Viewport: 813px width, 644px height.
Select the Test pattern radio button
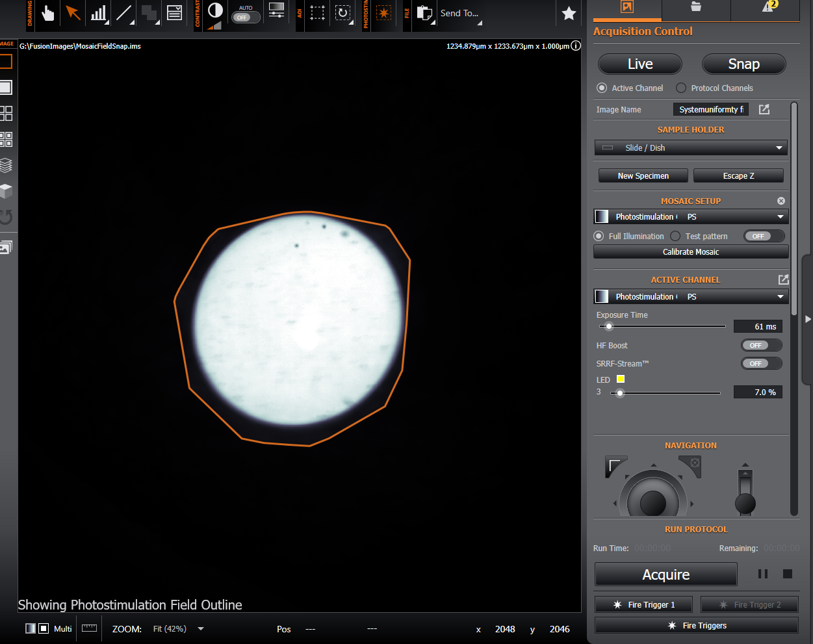(675, 236)
